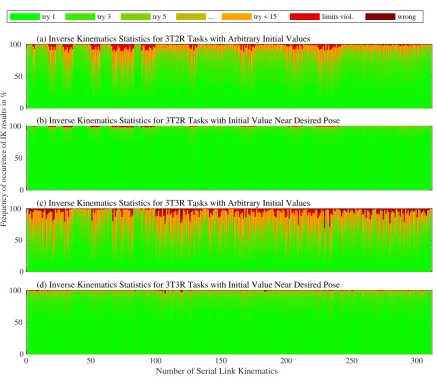Click subplot (c) title on 3T3R Arbitrary Initial Values
437x380 pixels.
(x=173, y=203)
